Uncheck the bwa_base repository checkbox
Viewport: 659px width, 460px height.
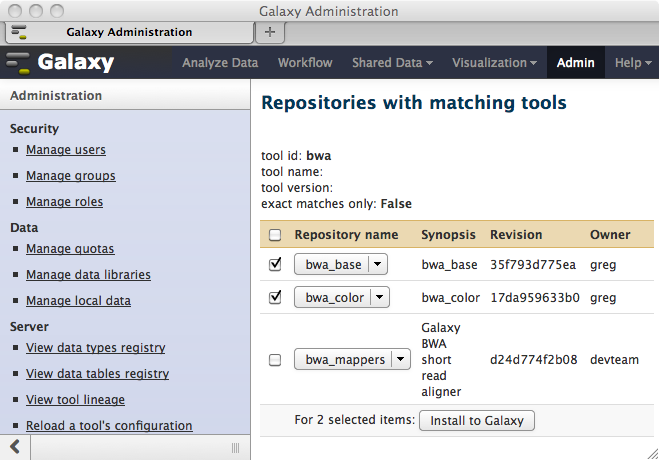pyautogui.click(x=275, y=264)
